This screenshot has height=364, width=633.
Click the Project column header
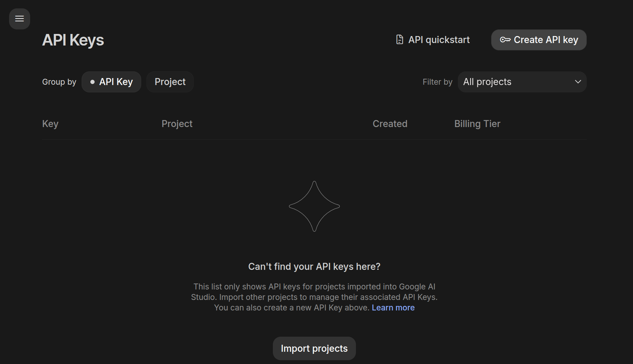pos(177,124)
